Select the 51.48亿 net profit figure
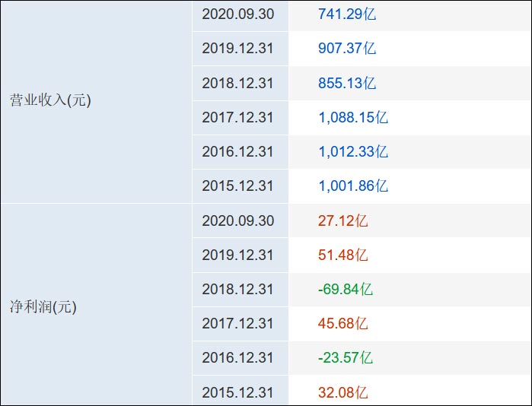 coord(342,255)
